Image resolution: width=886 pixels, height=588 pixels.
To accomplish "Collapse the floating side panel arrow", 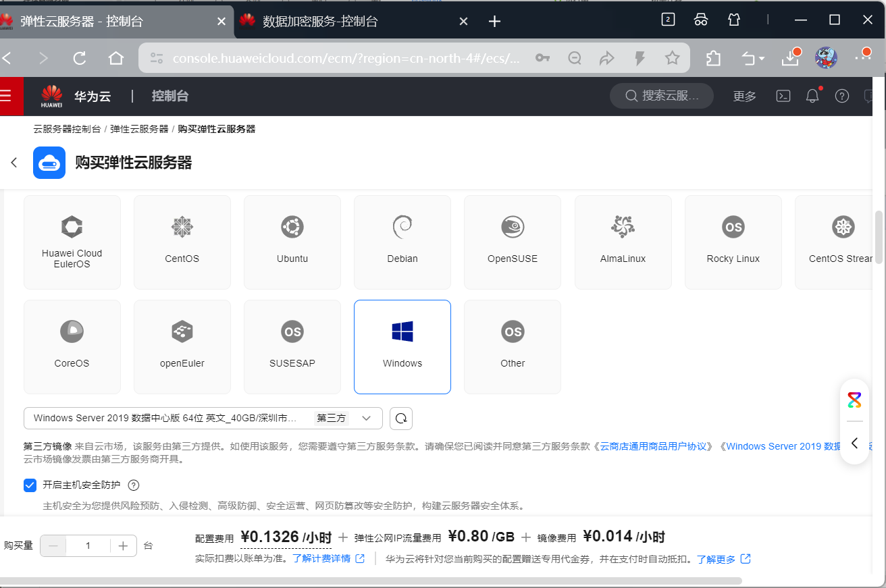I will [x=854, y=443].
